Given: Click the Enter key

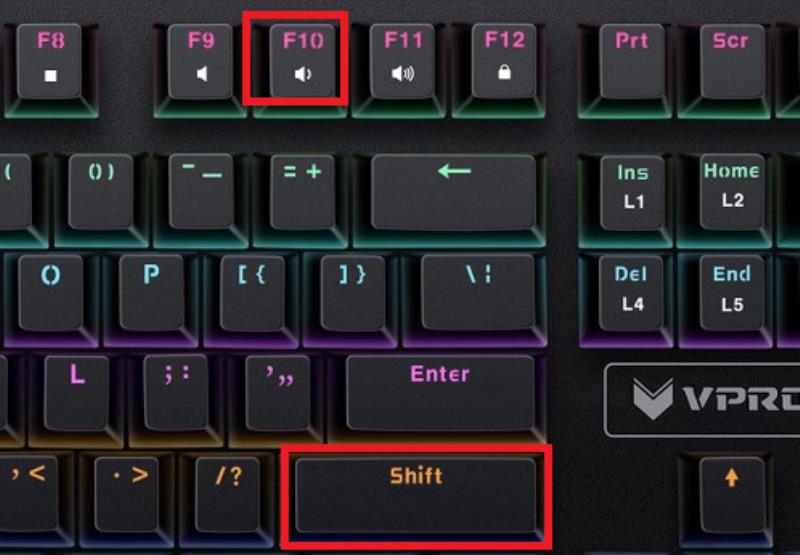Looking at the screenshot, I should (x=440, y=393).
